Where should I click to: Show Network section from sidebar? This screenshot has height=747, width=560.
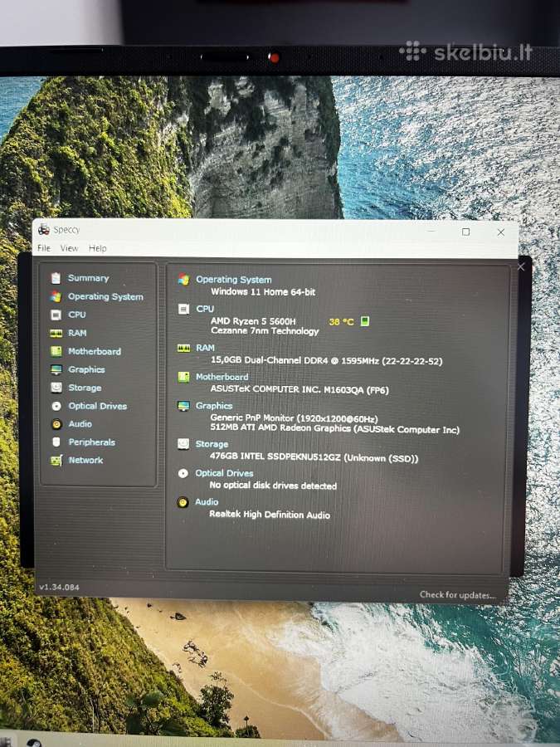(85, 460)
